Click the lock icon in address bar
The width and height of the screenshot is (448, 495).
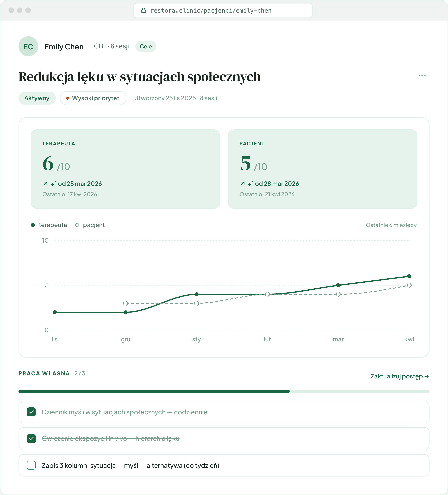[x=144, y=10]
